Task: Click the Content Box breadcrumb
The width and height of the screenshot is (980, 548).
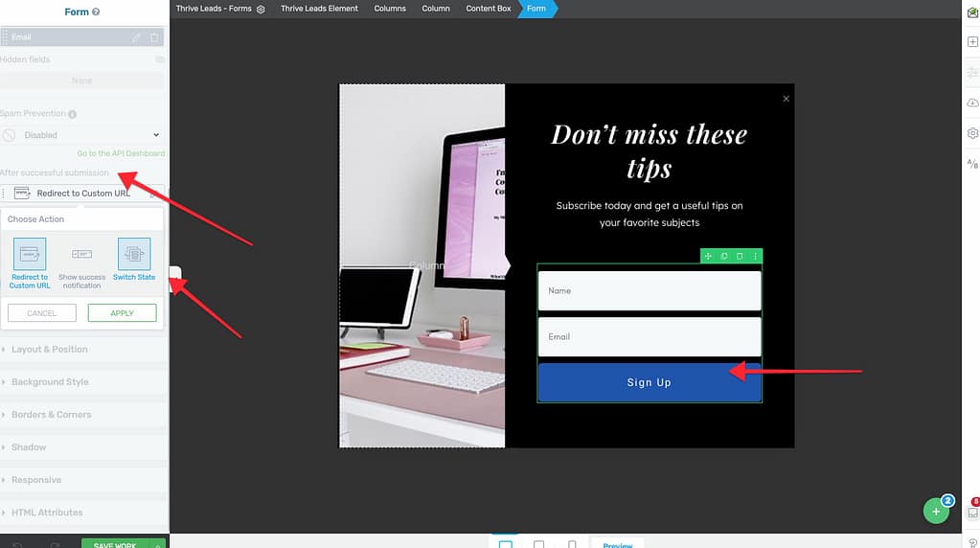Action: [488, 9]
